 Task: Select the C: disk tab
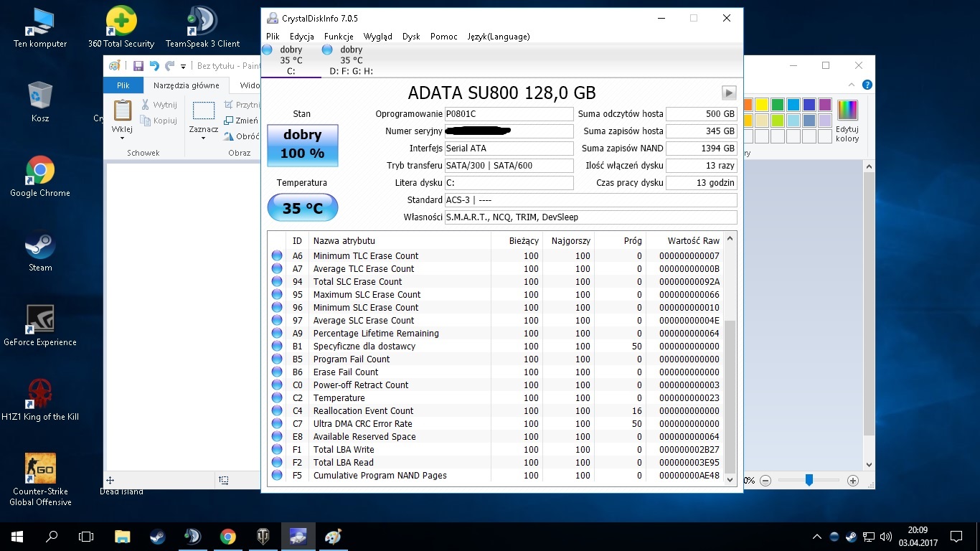coord(291,60)
